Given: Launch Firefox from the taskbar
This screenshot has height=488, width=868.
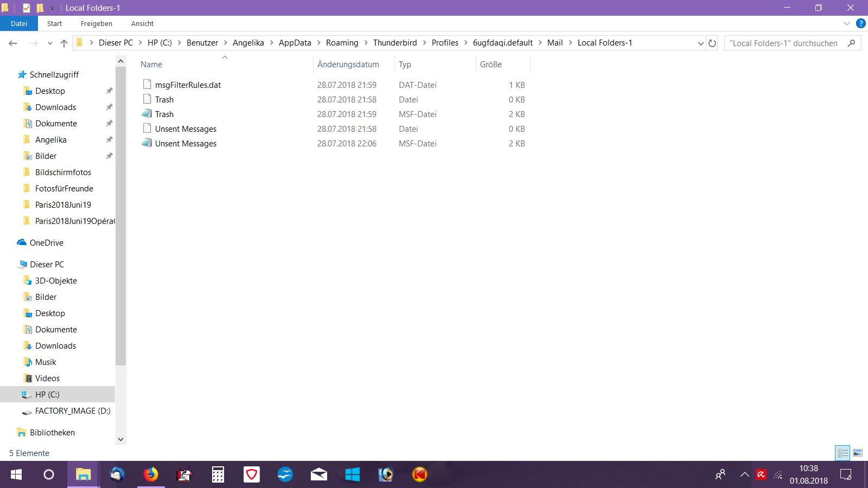Looking at the screenshot, I should click(151, 474).
